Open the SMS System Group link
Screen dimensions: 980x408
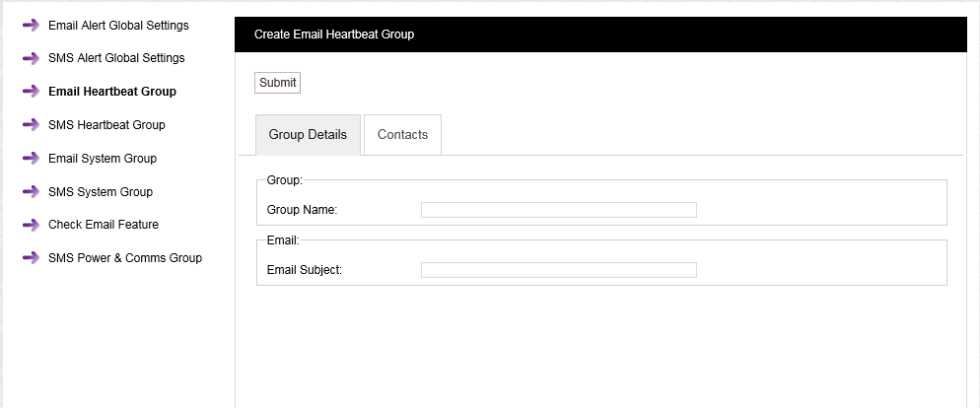pos(101,192)
